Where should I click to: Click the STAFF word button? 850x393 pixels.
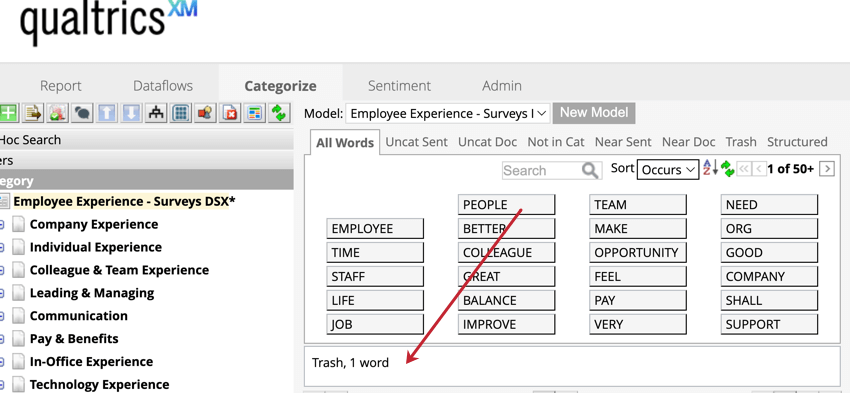click(375, 276)
